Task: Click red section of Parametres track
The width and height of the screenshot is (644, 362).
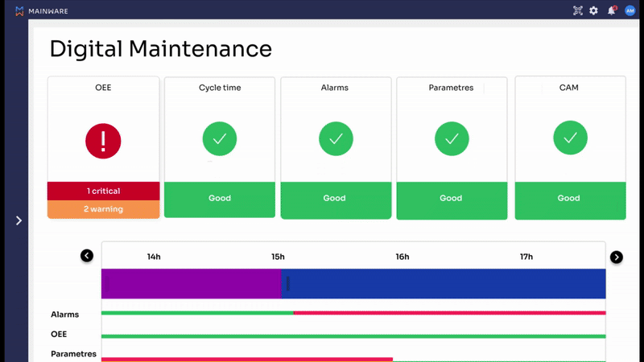Action: click(x=247, y=360)
